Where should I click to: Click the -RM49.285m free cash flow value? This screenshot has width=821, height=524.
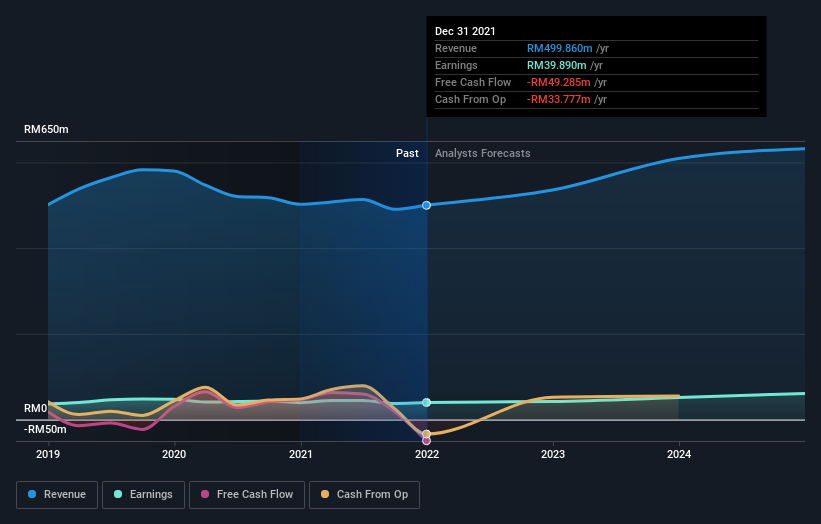coord(559,82)
